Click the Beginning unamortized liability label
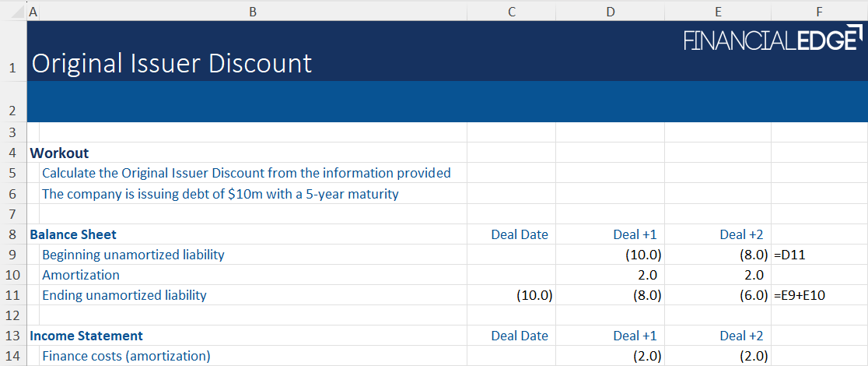Screen dimensions: 868x366 (133, 255)
